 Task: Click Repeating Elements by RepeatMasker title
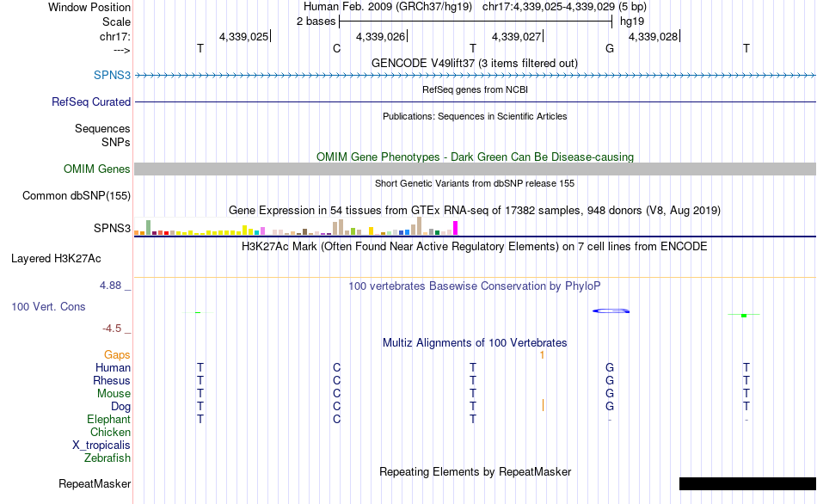pyautogui.click(x=475, y=471)
